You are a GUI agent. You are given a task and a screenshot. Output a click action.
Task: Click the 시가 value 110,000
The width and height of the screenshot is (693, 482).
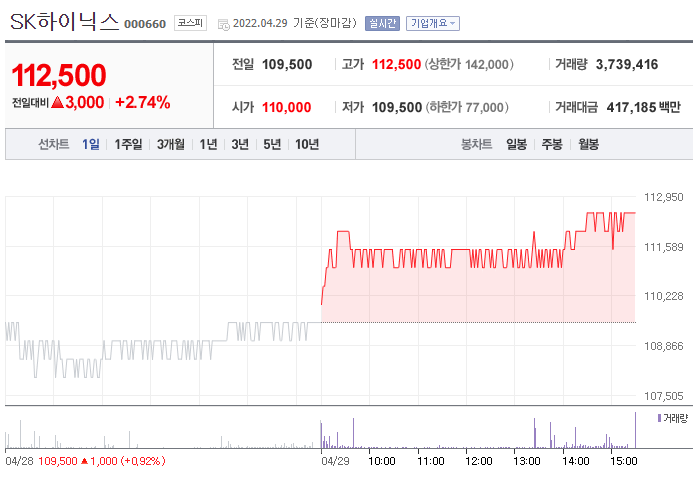tap(286, 107)
